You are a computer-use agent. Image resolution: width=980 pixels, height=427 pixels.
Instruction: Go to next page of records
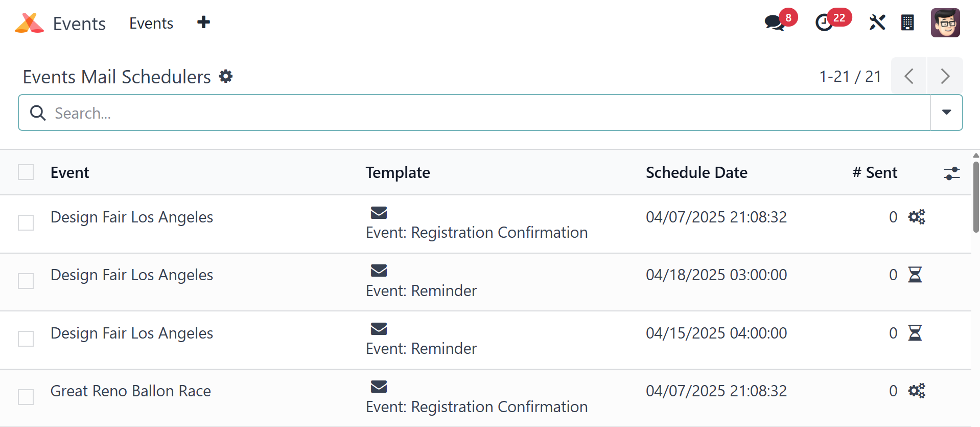pos(945,77)
